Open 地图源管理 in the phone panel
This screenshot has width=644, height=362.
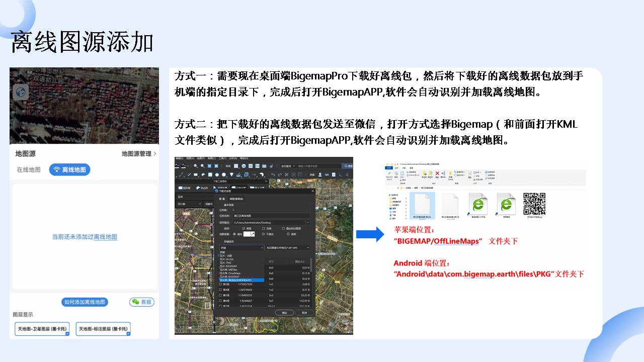[x=139, y=154]
